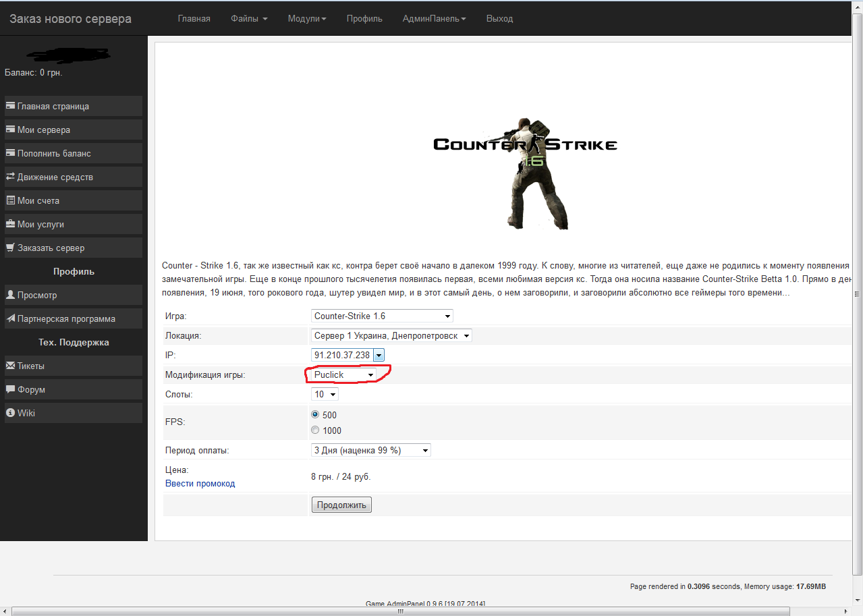The width and height of the screenshot is (863, 616).
Task: Open the Локация dropdown
Action: point(391,335)
